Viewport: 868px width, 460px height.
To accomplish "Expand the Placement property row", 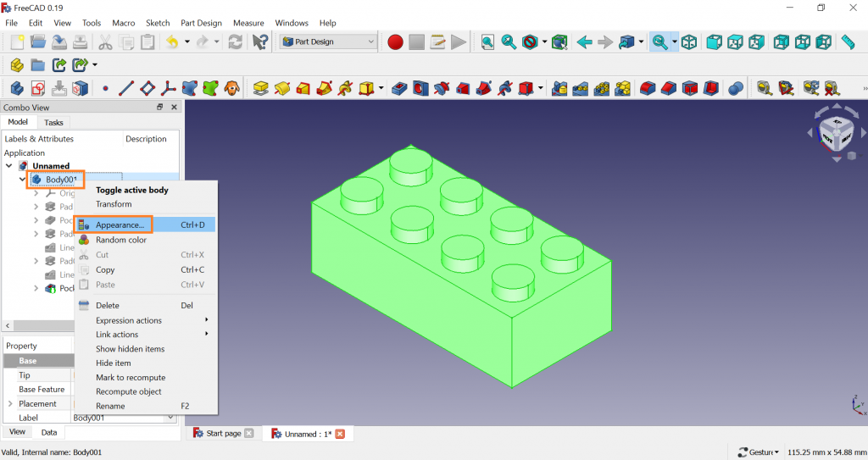I will [x=10, y=404].
